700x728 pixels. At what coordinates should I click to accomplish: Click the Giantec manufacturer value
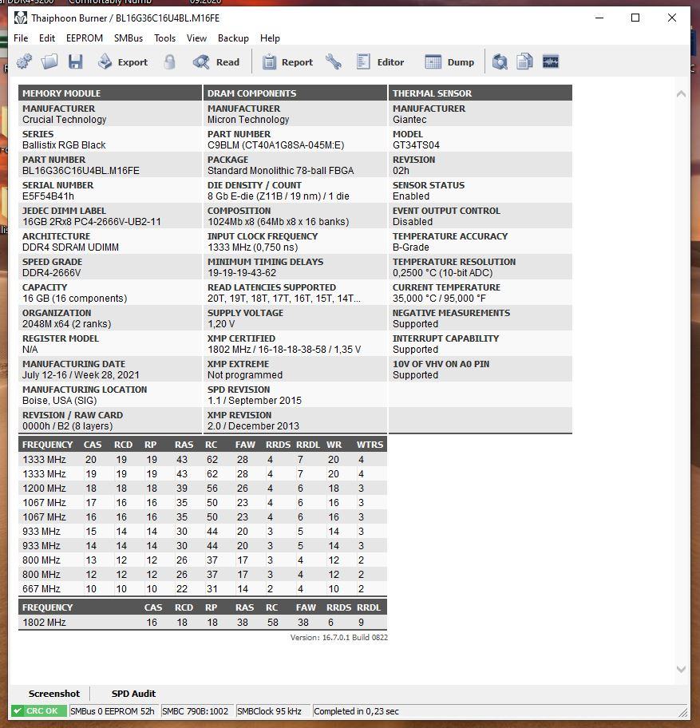409,119
